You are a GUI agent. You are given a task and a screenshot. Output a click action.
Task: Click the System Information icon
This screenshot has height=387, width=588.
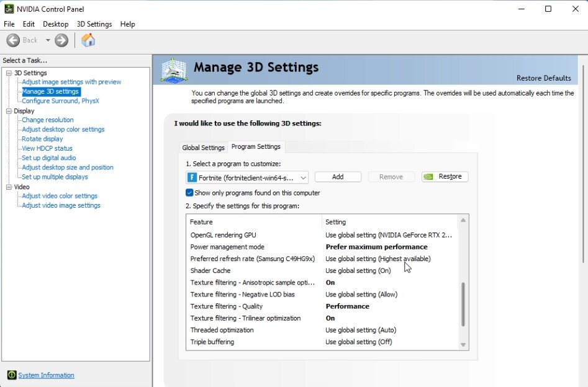point(11,375)
